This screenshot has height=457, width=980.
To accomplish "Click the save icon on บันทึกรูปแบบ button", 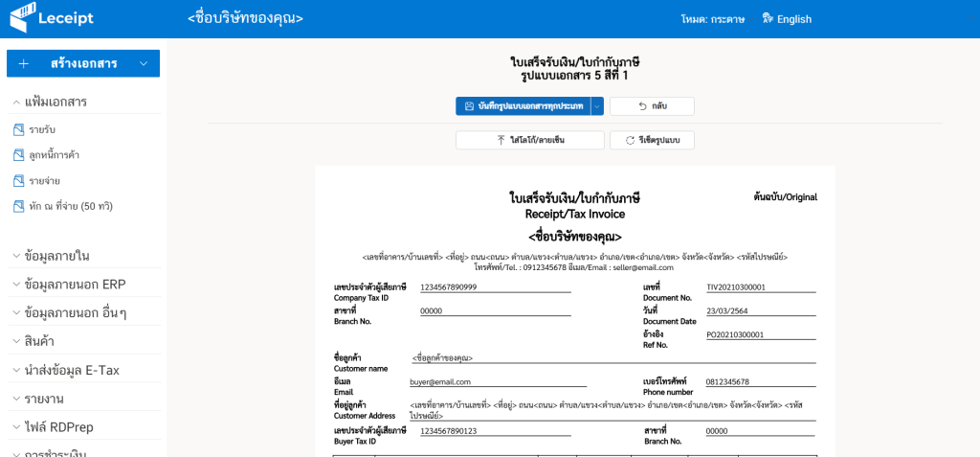I will tap(469, 106).
